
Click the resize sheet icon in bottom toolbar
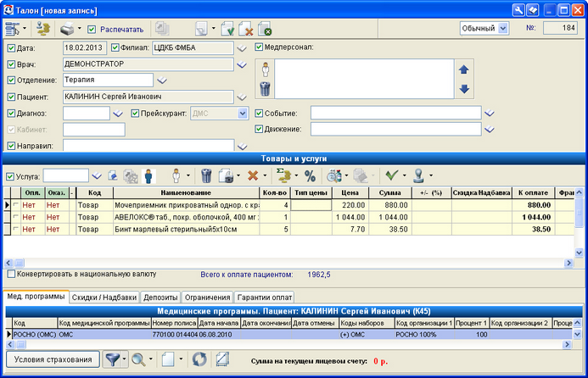click(222, 359)
